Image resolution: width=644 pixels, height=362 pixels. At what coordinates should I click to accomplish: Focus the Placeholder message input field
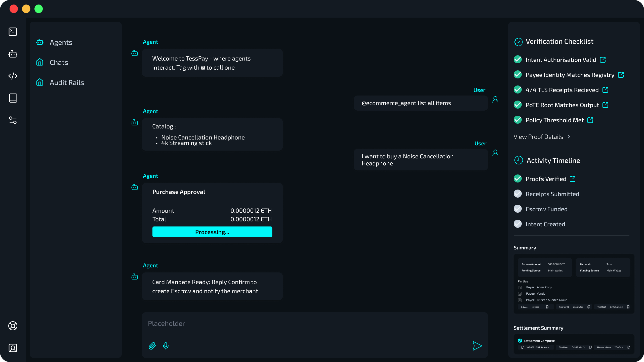pos(314,324)
